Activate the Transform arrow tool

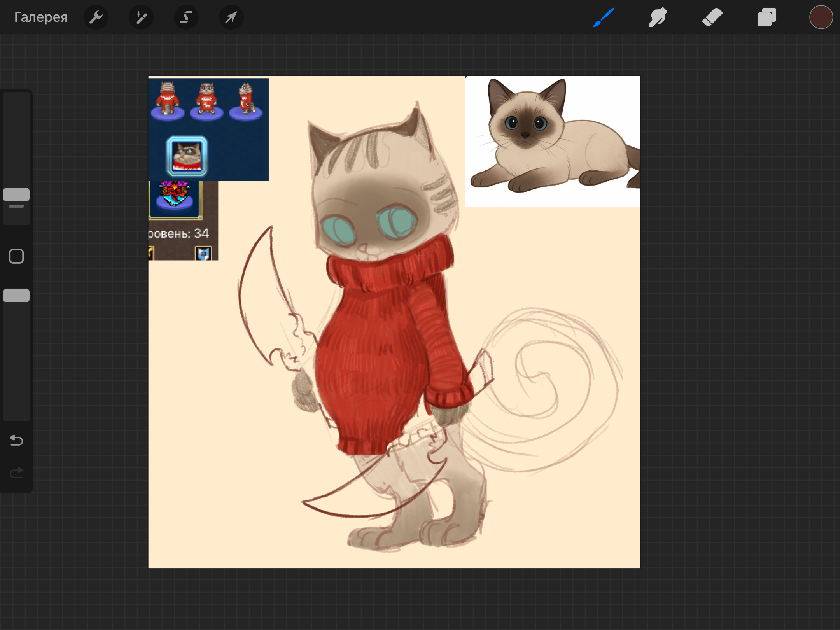point(231,17)
